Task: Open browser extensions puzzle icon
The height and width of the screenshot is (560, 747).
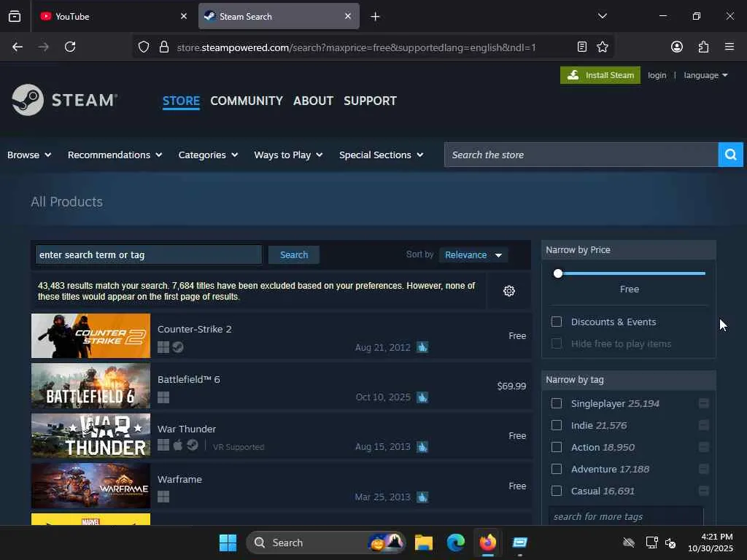Action: point(703,47)
